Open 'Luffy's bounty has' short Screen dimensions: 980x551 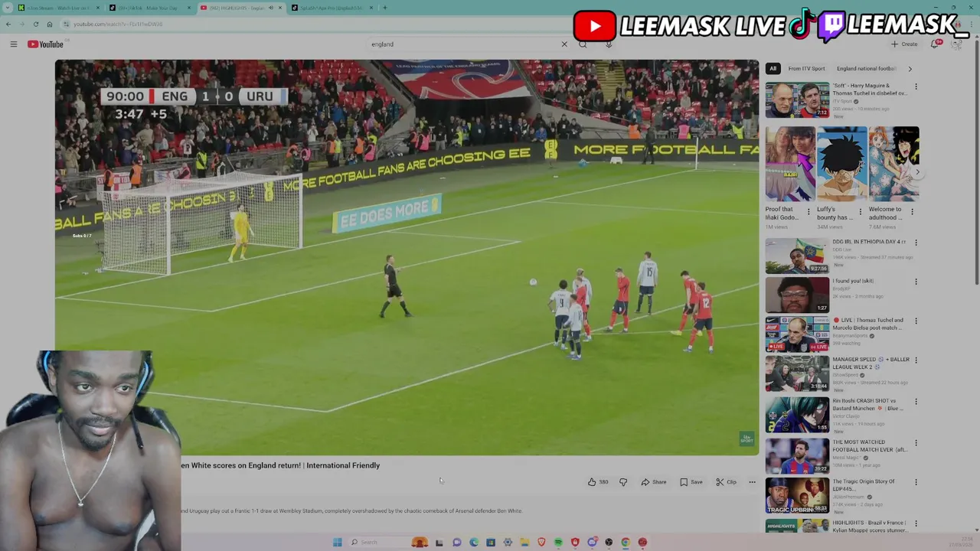841,164
